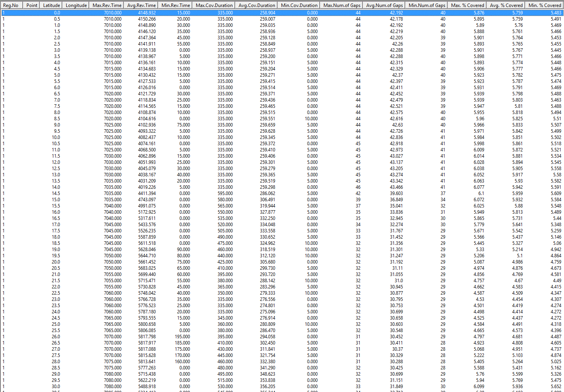Sort by the Point column header

[32, 5]
